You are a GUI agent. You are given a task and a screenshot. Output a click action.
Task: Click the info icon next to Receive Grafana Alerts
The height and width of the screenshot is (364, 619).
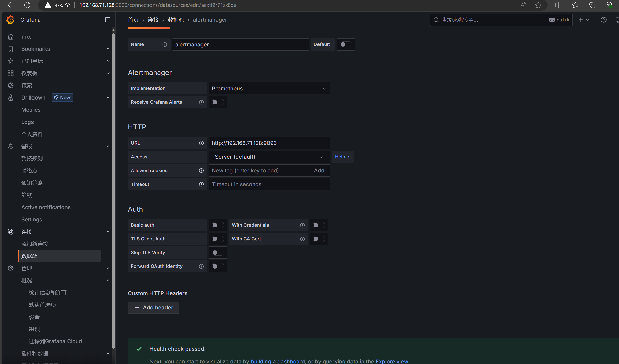pos(202,102)
